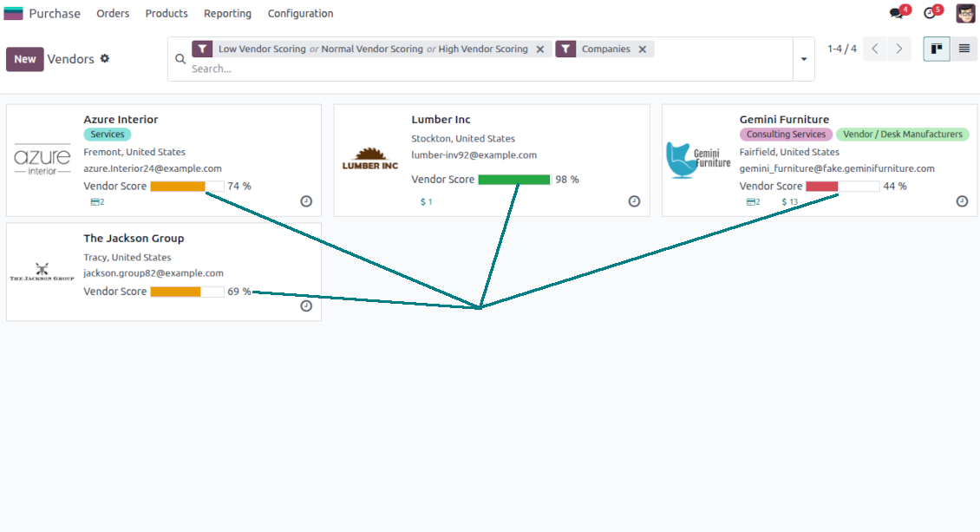Open the messages chat icon
The width and height of the screenshot is (980, 532).
[x=897, y=13]
